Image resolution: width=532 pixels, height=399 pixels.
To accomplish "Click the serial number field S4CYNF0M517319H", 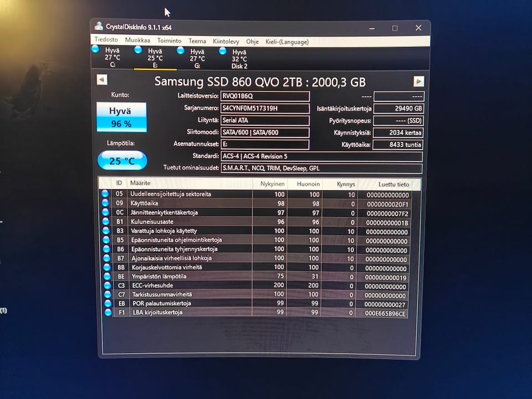I will coord(265,108).
